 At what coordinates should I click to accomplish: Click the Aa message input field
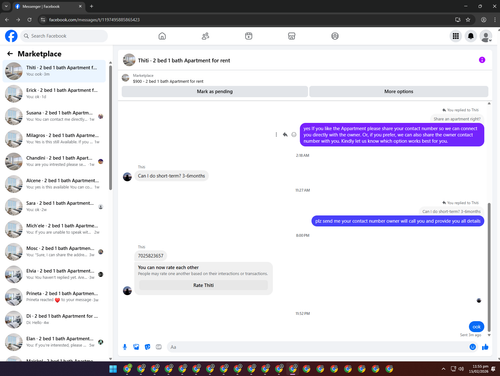(x=317, y=347)
